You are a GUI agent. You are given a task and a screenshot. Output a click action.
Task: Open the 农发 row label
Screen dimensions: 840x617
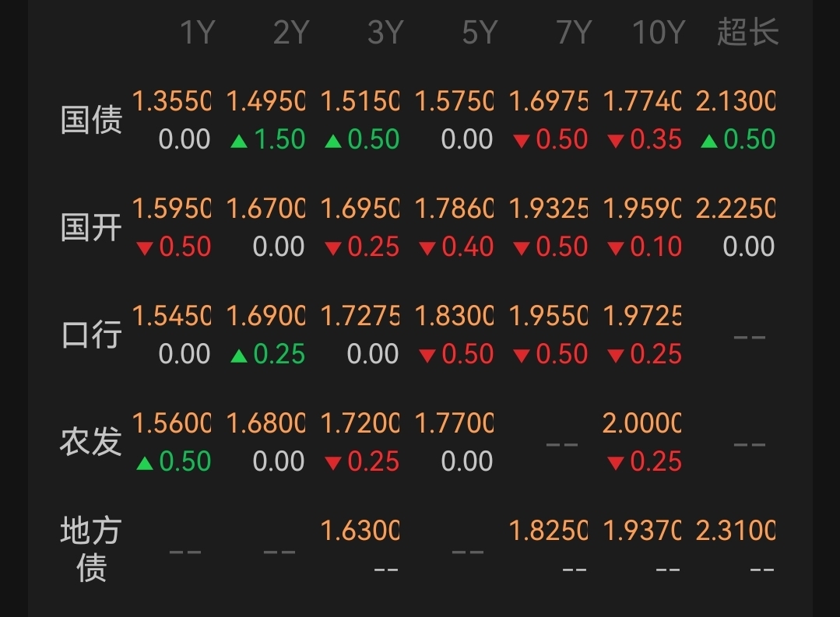click(x=91, y=442)
